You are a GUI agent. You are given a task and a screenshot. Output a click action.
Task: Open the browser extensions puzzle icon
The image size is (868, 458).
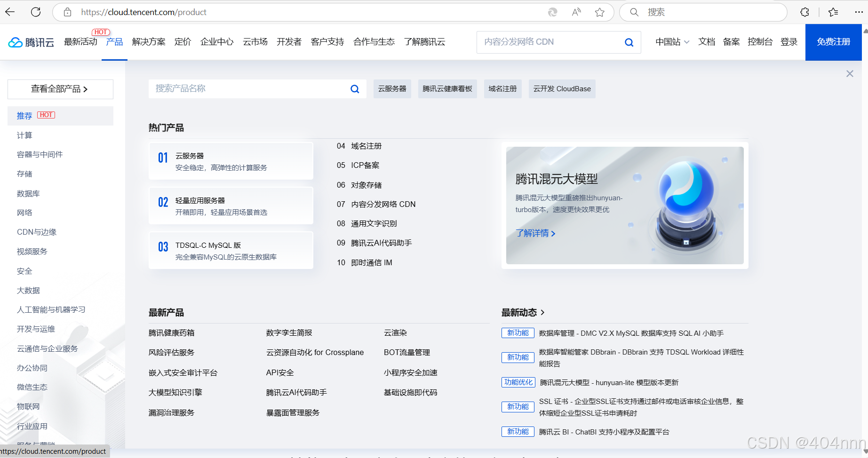(x=805, y=12)
